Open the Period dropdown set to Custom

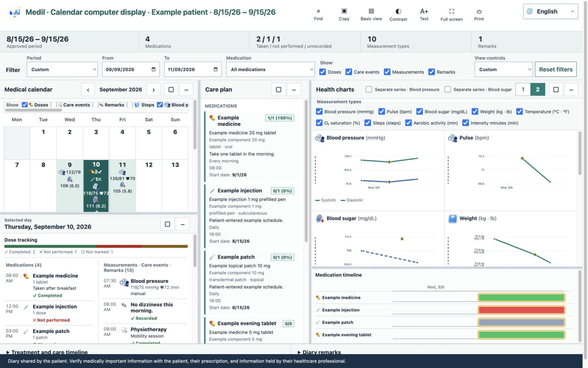pos(62,69)
